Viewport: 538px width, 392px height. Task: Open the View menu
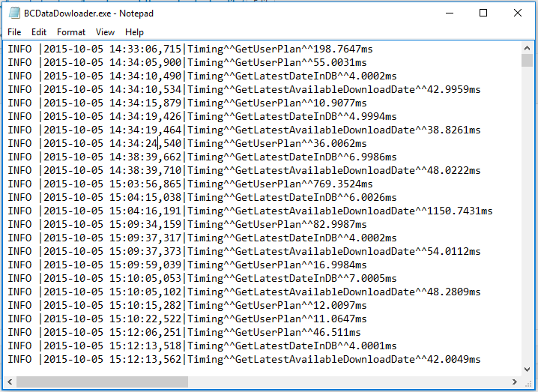(105, 32)
